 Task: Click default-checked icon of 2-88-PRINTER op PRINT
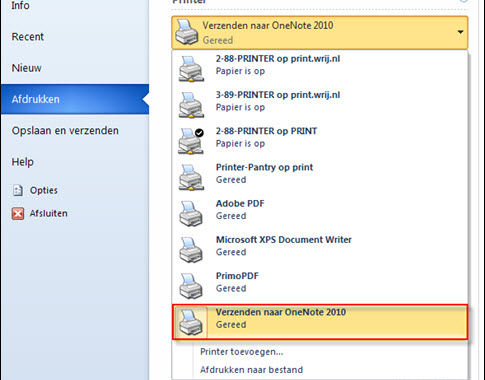tap(191, 141)
